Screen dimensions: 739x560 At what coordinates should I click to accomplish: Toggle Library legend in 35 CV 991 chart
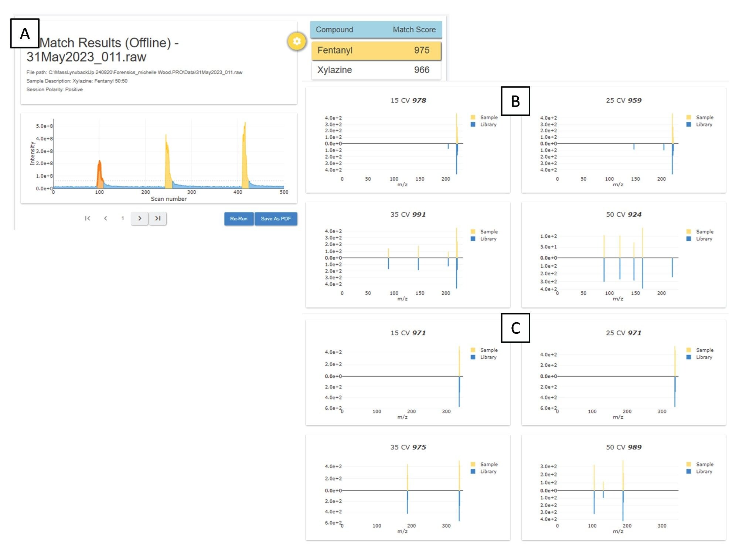(x=484, y=239)
